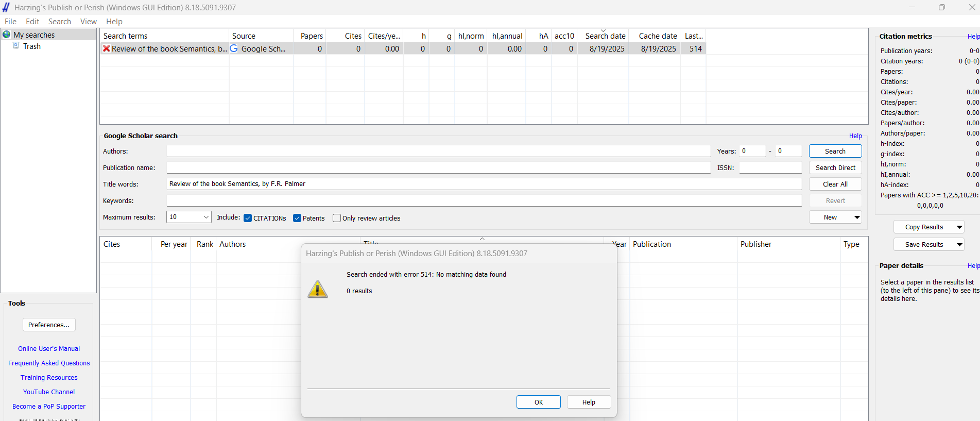Click Help link in Paper details panel
Screen dimensions: 980x421
point(973,265)
